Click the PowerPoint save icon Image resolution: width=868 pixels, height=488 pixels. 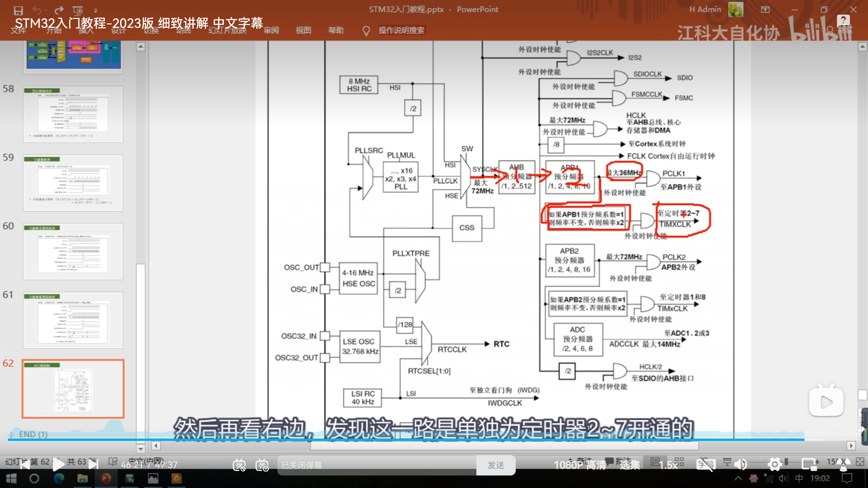[18, 11]
